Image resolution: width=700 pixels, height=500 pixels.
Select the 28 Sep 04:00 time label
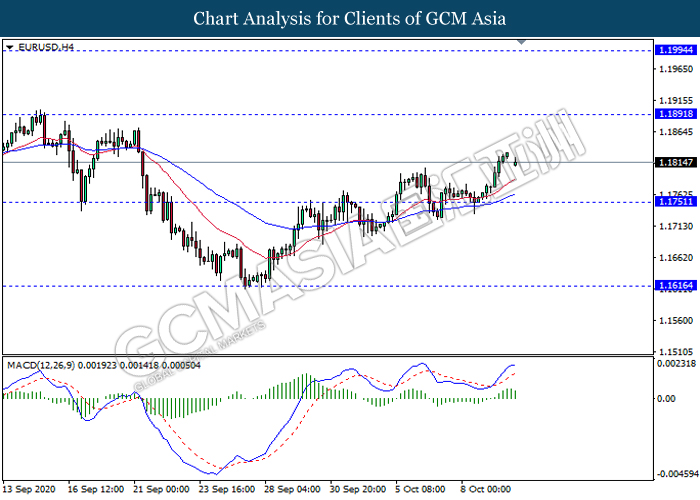click(292, 489)
